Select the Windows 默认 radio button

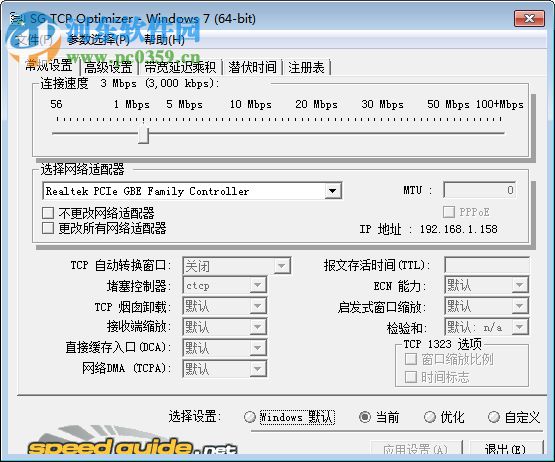[x=250, y=417]
